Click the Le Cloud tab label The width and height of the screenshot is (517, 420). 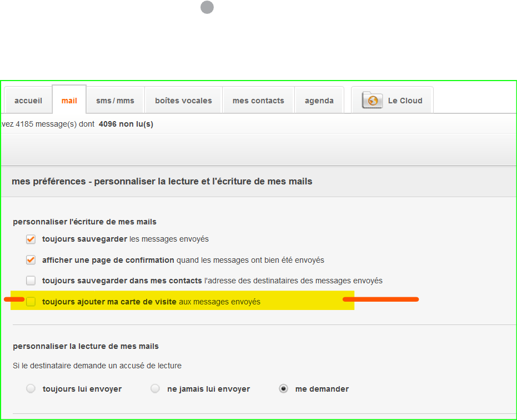click(405, 101)
